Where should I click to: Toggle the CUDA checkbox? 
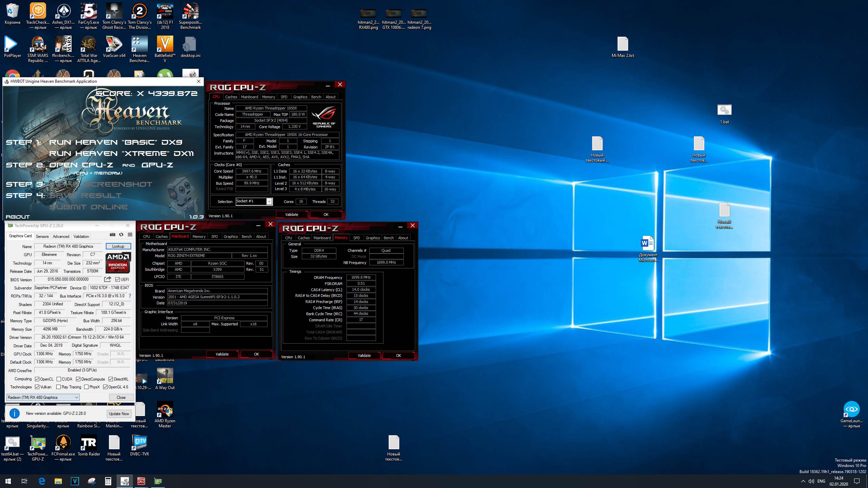(x=59, y=379)
